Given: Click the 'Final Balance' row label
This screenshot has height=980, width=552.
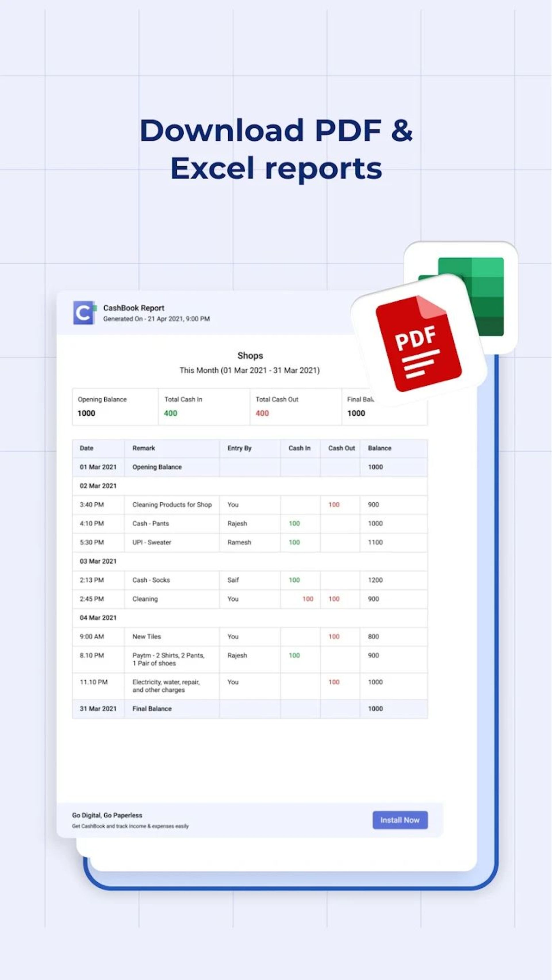Looking at the screenshot, I should coord(152,709).
